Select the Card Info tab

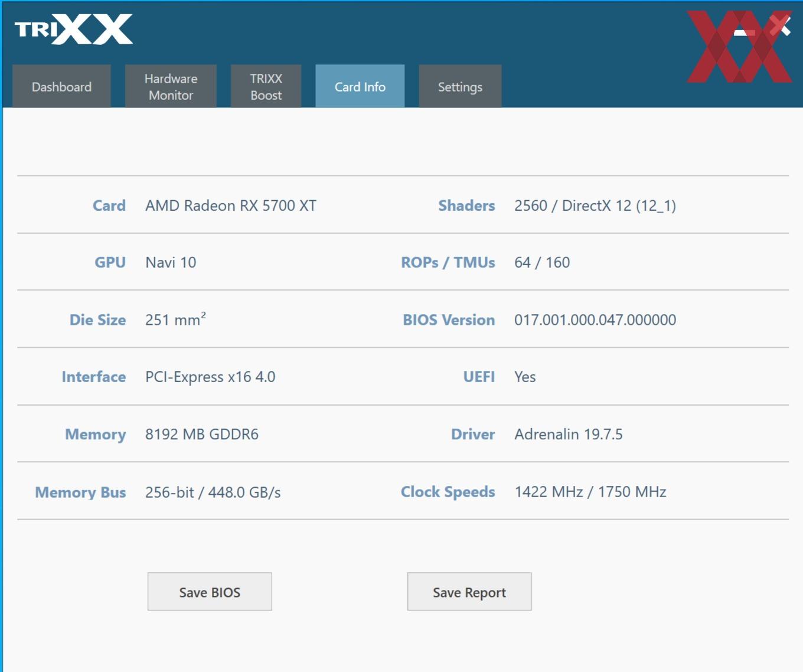pyautogui.click(x=360, y=86)
